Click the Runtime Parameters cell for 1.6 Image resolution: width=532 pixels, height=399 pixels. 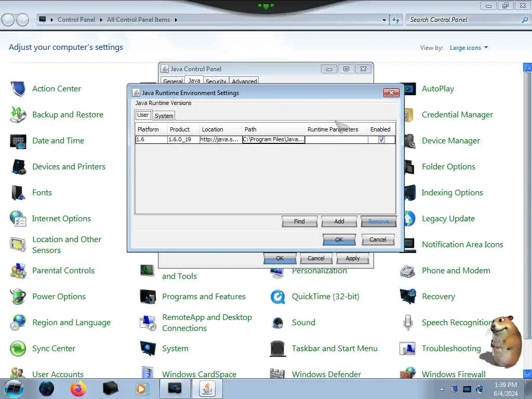(336, 139)
